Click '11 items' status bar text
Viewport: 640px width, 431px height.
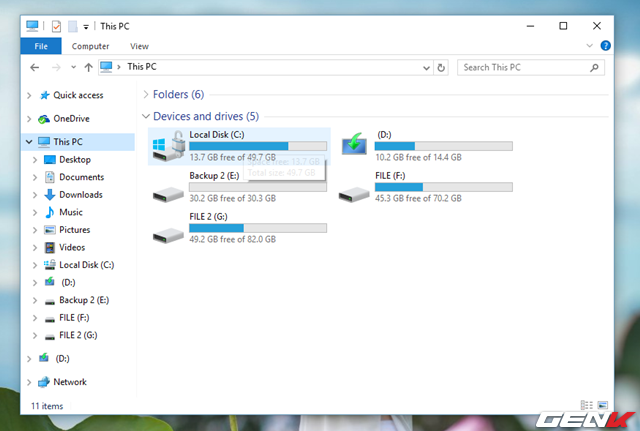[47, 406]
